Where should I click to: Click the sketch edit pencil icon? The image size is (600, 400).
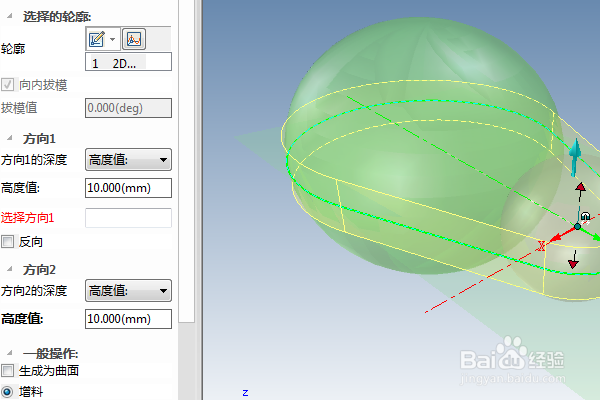pos(96,39)
